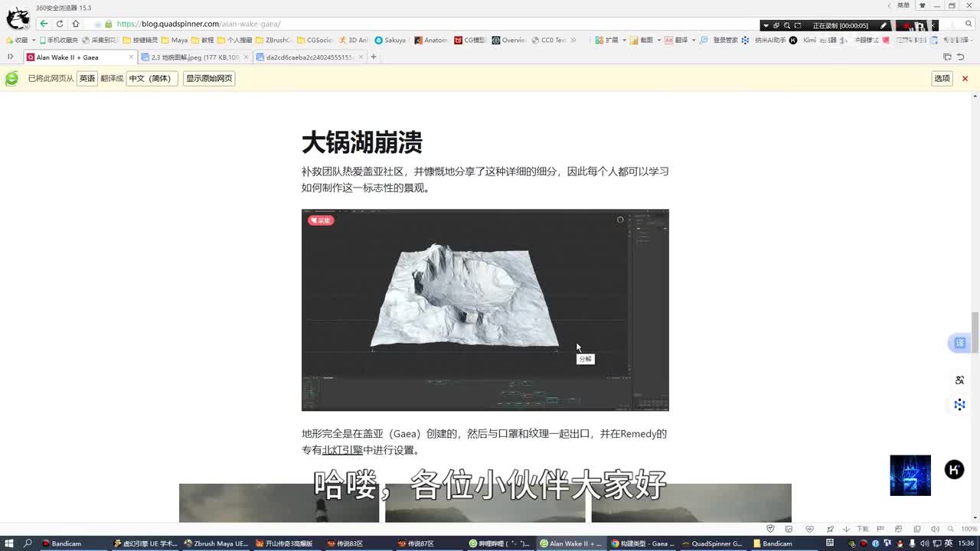The width and height of the screenshot is (980, 551).
Task: Open the CGSocie bookmarks folder
Action: [x=315, y=40]
